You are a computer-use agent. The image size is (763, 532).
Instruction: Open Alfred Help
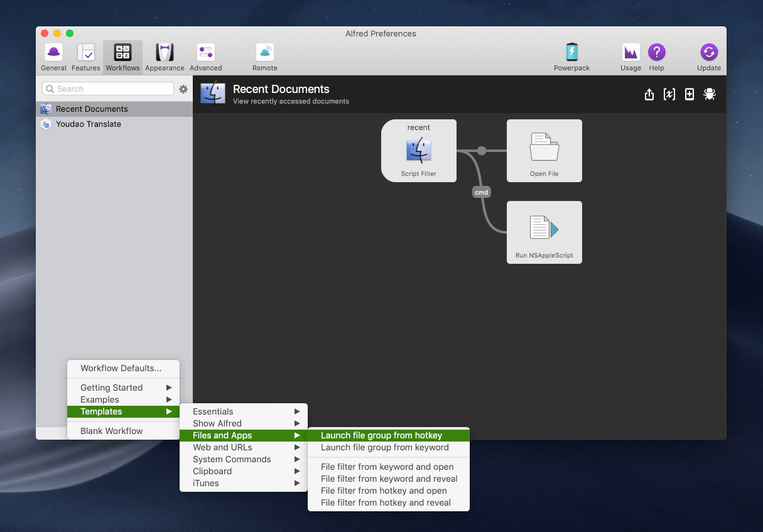(656, 57)
